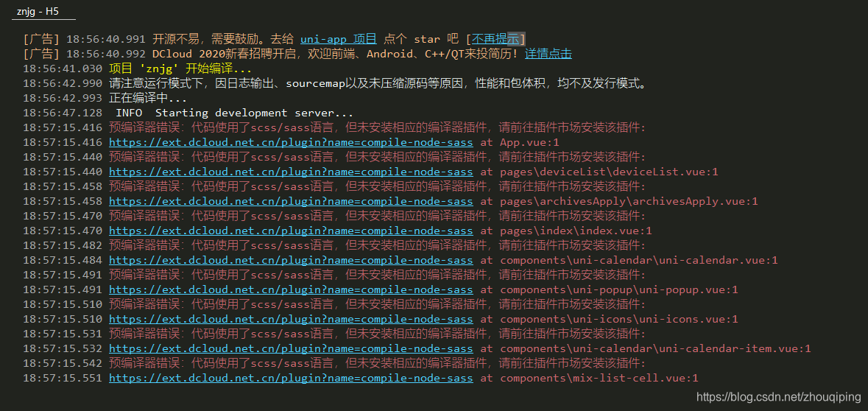Click the text "pages\deviceList\deviceList.vue:1"
This screenshot has height=411, width=868.
pyautogui.click(x=609, y=172)
